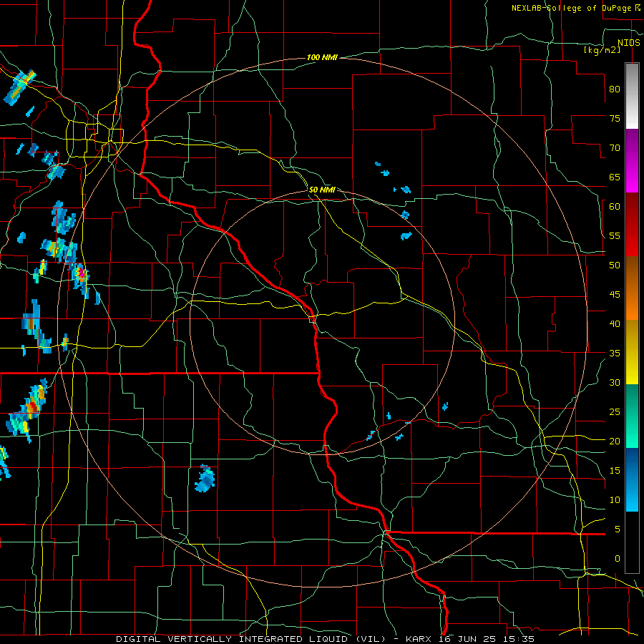Click the scale value 55
This screenshot has width=644, height=644.
[x=615, y=235]
